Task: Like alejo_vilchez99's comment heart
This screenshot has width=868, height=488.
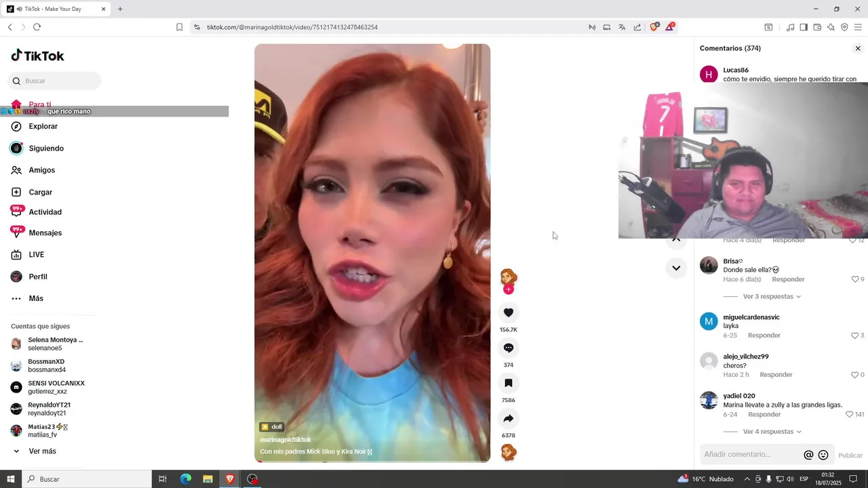Action: 854,375
